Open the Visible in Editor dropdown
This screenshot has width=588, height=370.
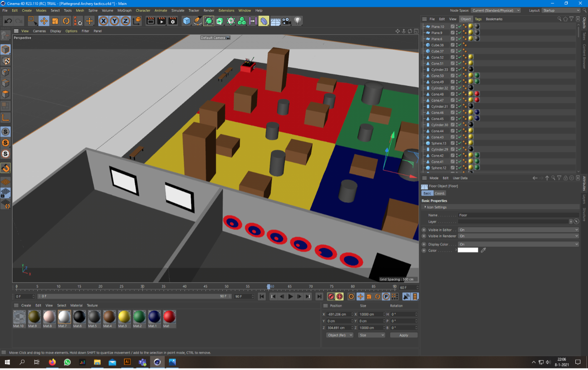pyautogui.click(x=518, y=230)
